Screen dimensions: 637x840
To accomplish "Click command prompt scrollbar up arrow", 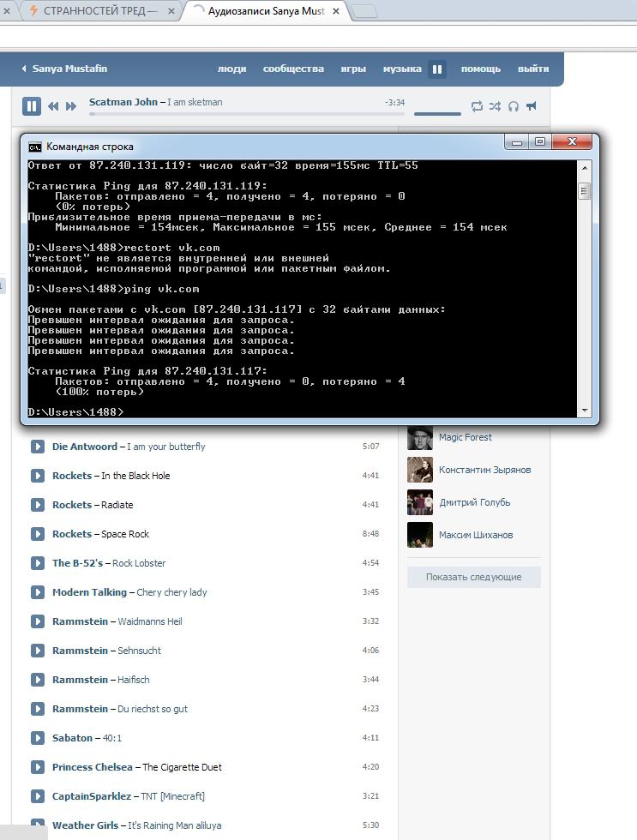I will (x=585, y=168).
